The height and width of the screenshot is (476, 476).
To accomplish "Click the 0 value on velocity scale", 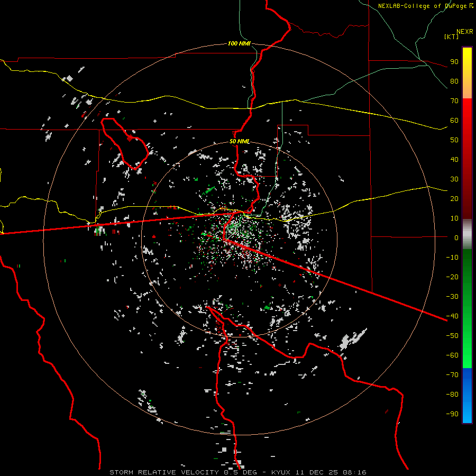I will 456,238.
